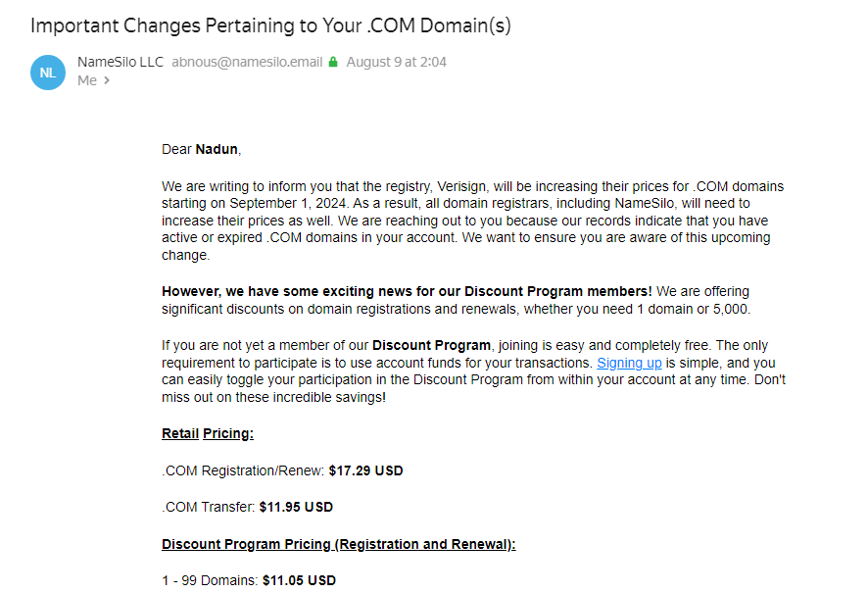This screenshot has width=868, height=593.
Task: Open the Signing up link
Action: pyautogui.click(x=629, y=363)
